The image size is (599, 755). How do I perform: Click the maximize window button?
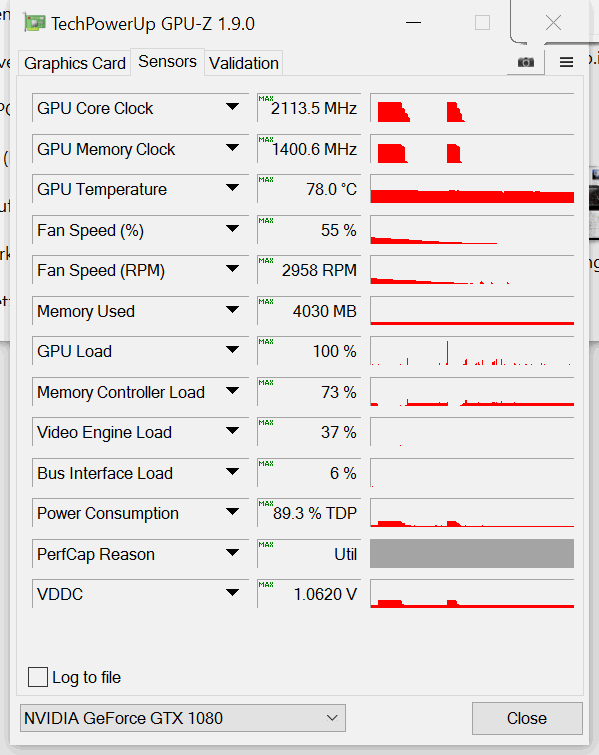(482, 23)
